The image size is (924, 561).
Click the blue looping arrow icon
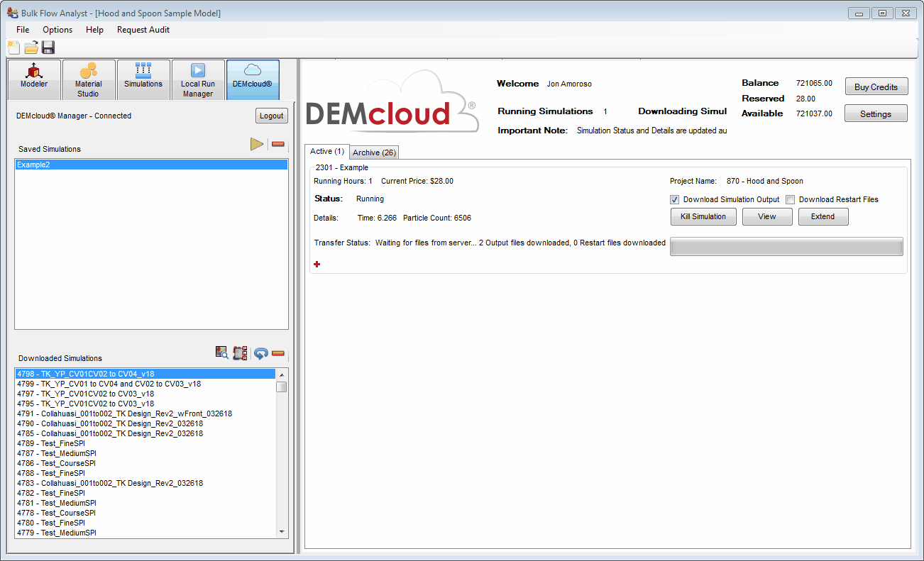point(260,353)
